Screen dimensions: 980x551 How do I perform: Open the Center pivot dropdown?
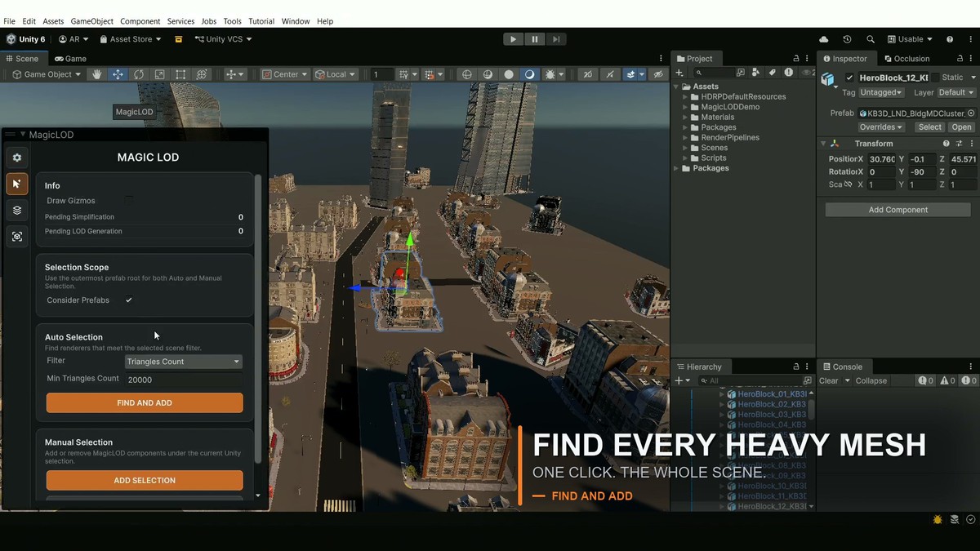[x=285, y=74]
